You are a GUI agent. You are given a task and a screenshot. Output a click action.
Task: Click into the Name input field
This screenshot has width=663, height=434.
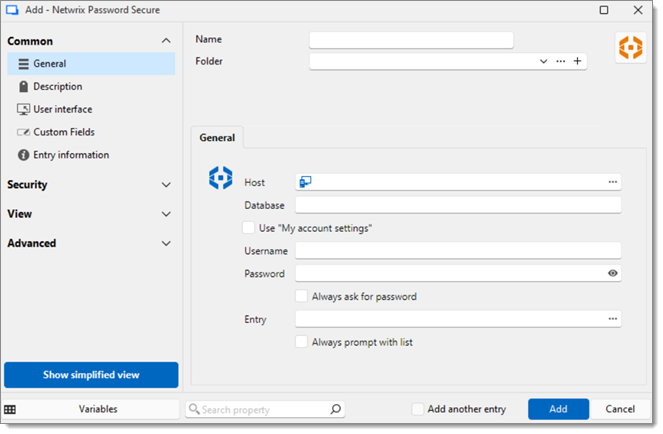[x=410, y=40]
